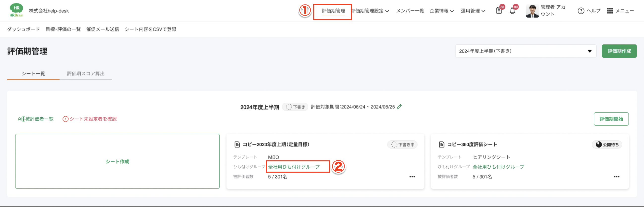This screenshot has width=644, height=207.
Task: Open the 被評価者一覧 link
Action: (x=39, y=119)
